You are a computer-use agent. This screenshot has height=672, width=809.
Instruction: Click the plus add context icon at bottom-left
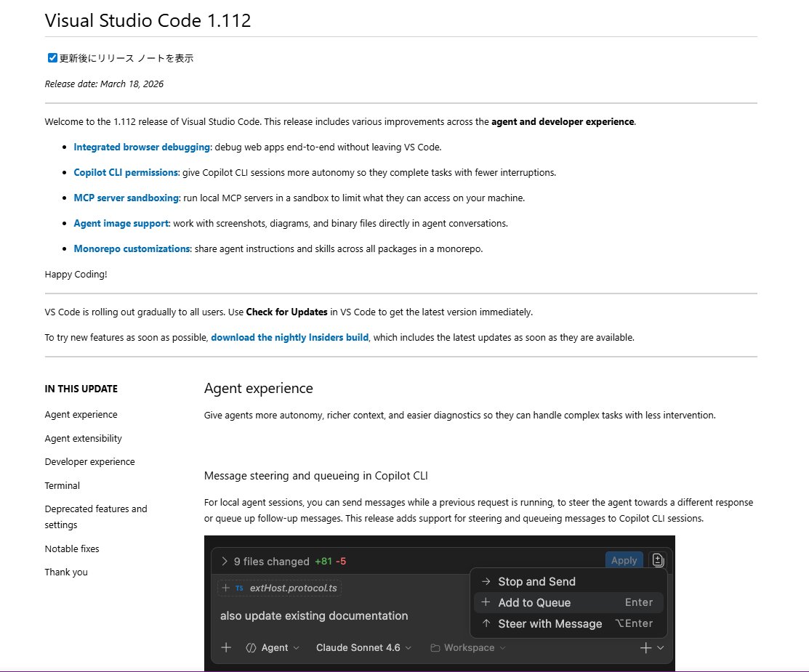click(x=226, y=647)
